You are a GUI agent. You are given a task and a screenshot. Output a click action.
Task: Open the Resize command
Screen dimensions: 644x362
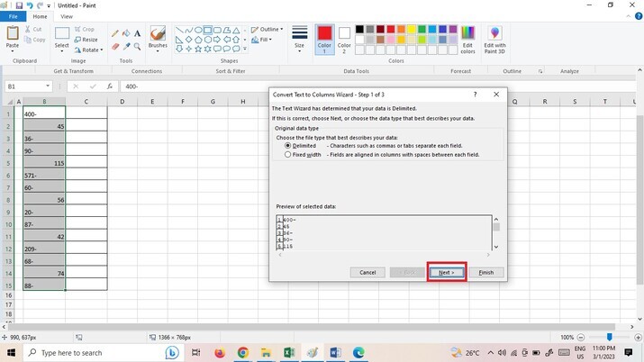[86, 40]
